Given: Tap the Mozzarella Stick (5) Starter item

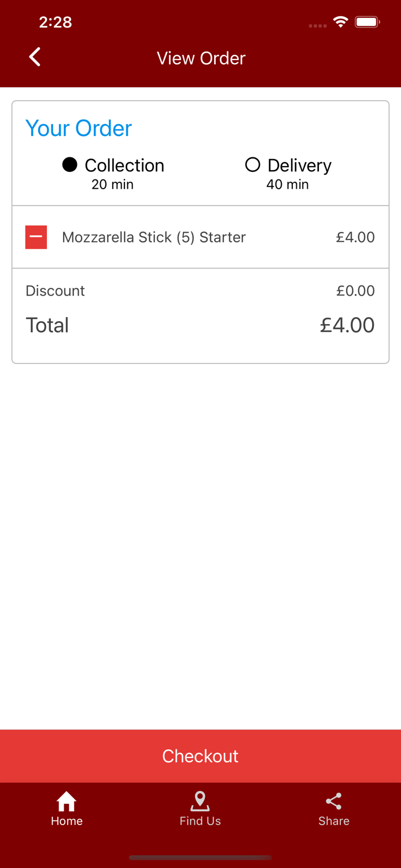Looking at the screenshot, I should tap(154, 237).
